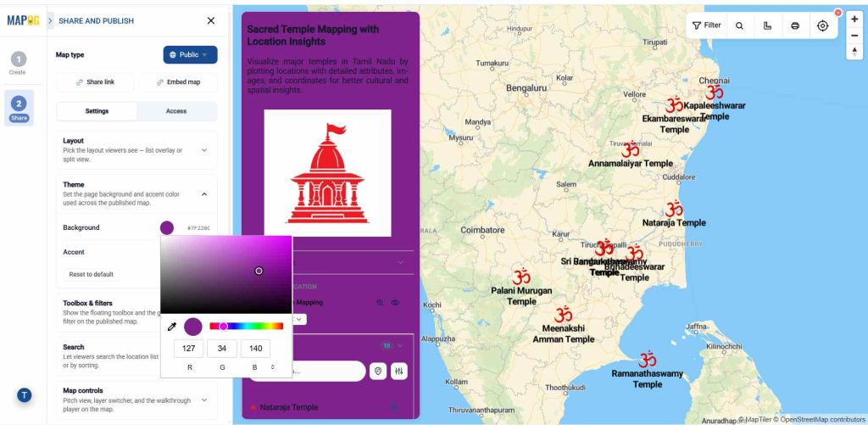Go to step 1 Create
This screenshot has width=868, height=425.
point(19,63)
